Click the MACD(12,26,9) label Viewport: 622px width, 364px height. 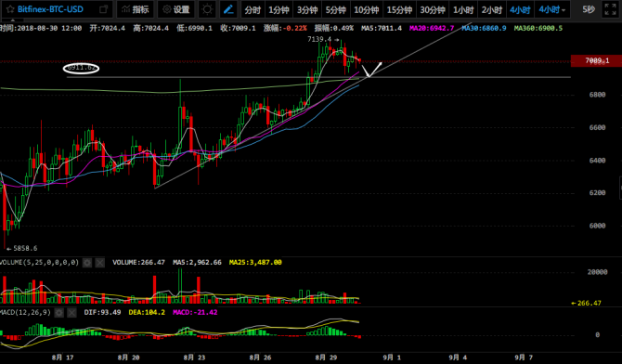coord(25,312)
